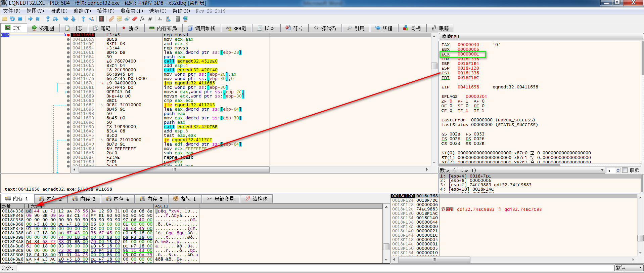Viewport: 644px width, 273px height.
Task: Click the run arrow toolbar icon
Action: click(30, 19)
